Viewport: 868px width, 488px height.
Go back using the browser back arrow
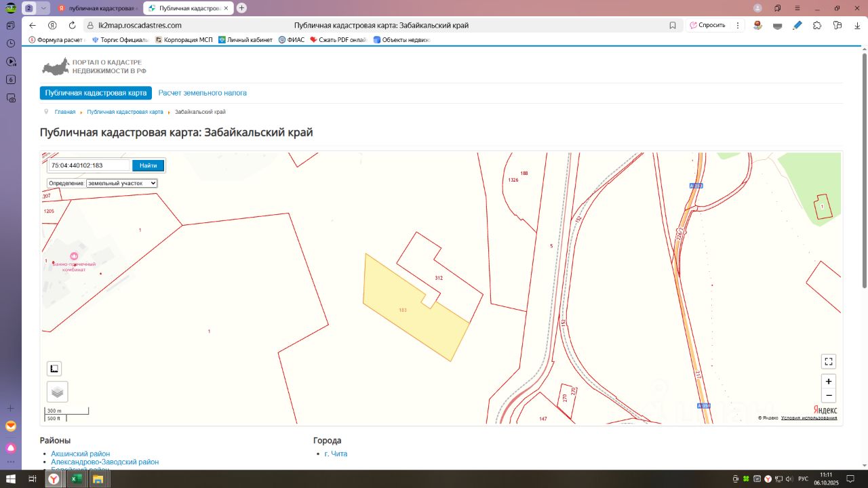[32, 25]
